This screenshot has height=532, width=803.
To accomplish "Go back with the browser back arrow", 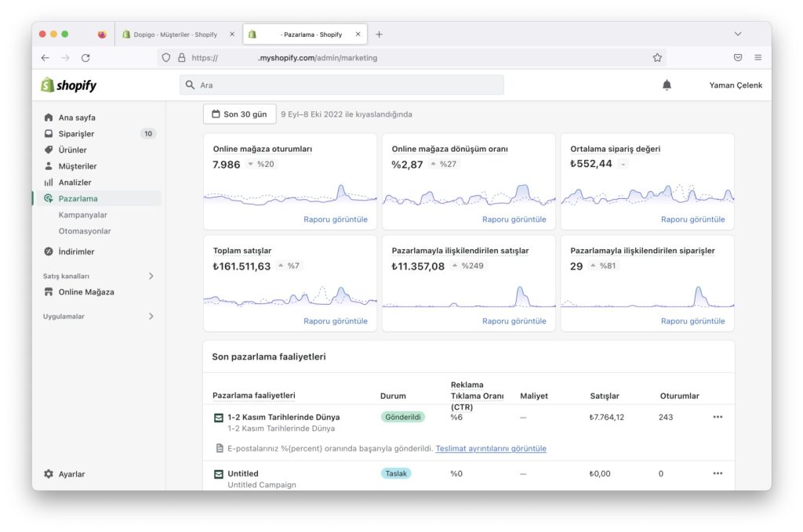I will coord(45,58).
